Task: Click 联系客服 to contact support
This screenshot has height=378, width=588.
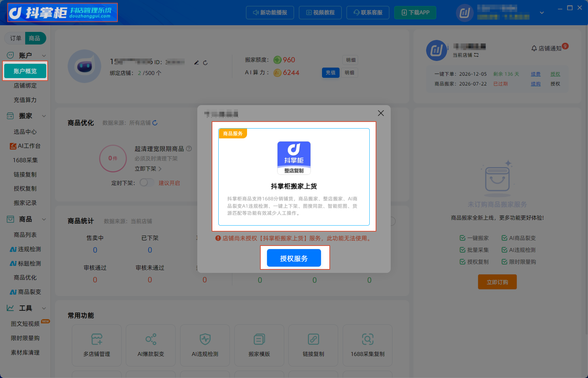Action: click(x=368, y=13)
